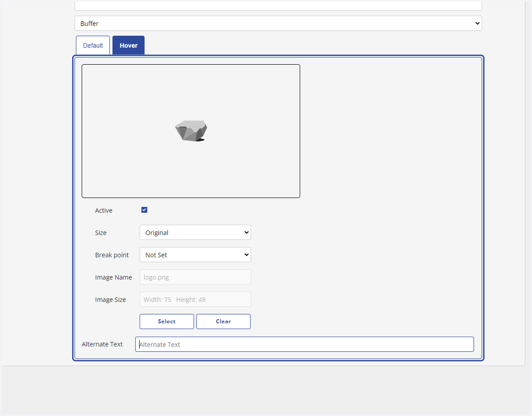This screenshot has width=532, height=416.
Task: Click the Select button
Action: point(167,322)
